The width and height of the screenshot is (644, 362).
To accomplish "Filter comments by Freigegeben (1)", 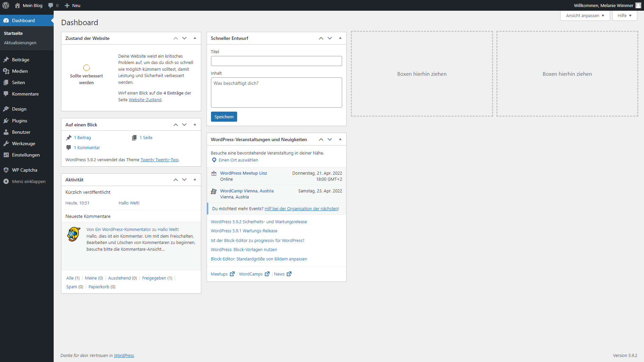I will (x=157, y=278).
